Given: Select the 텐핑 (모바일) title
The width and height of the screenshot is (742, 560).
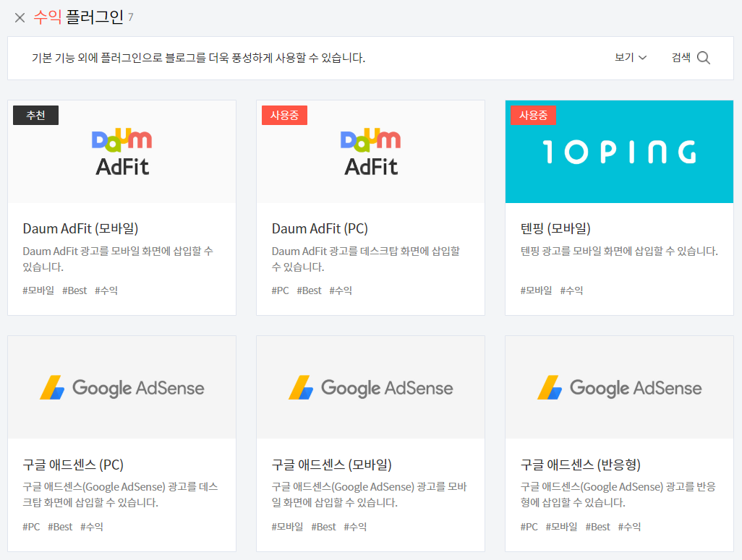Looking at the screenshot, I should [555, 229].
